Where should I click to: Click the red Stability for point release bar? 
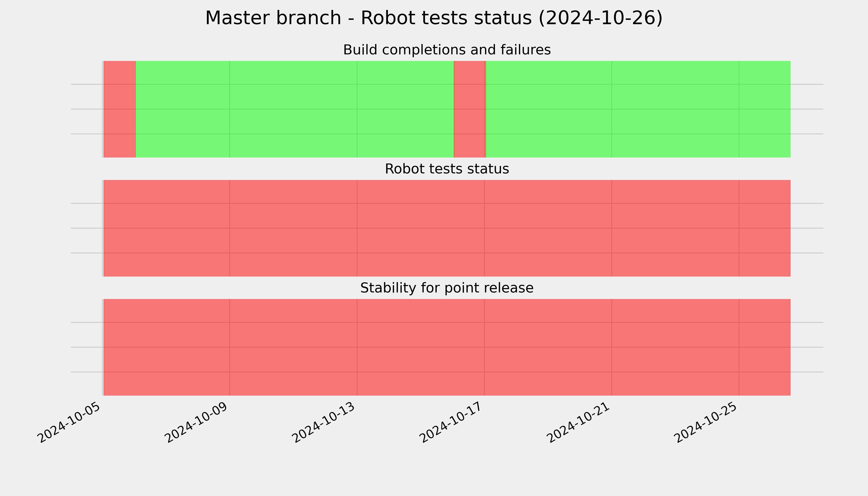[447, 347]
